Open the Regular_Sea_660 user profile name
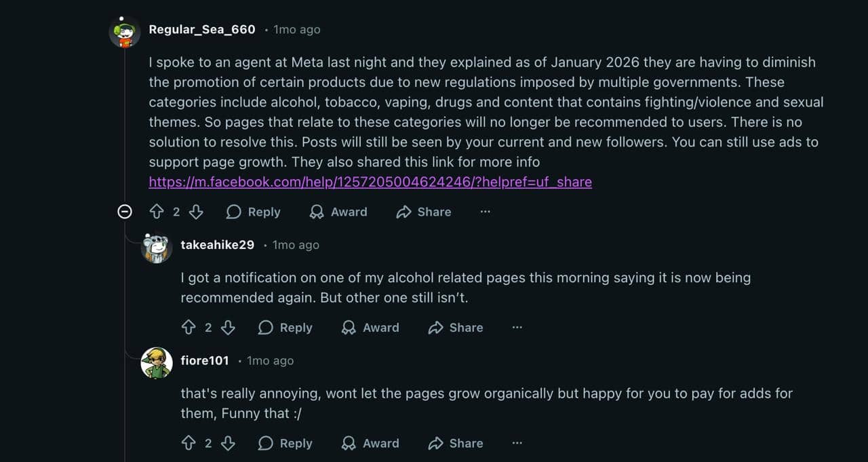Screen dimensions: 868x462 coord(202,30)
